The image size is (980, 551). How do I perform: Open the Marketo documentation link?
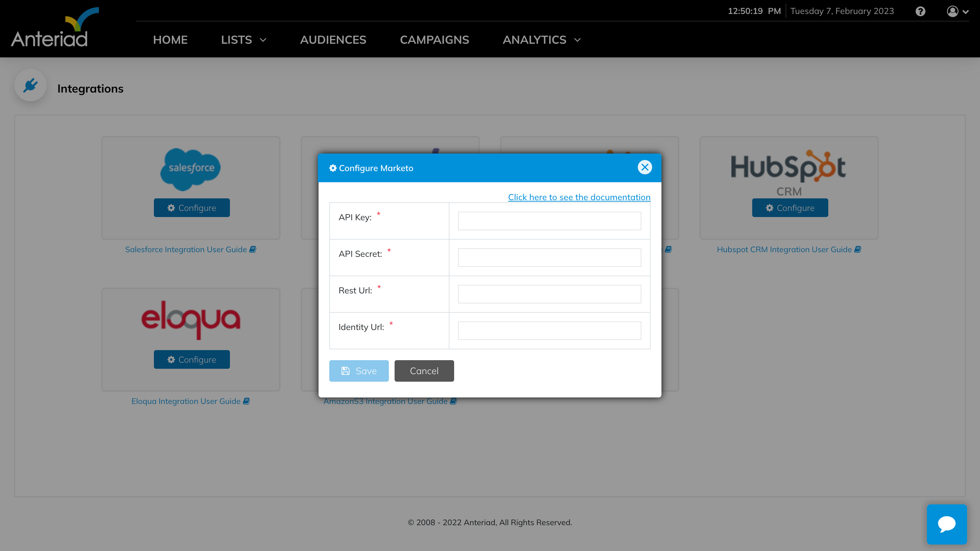579,197
